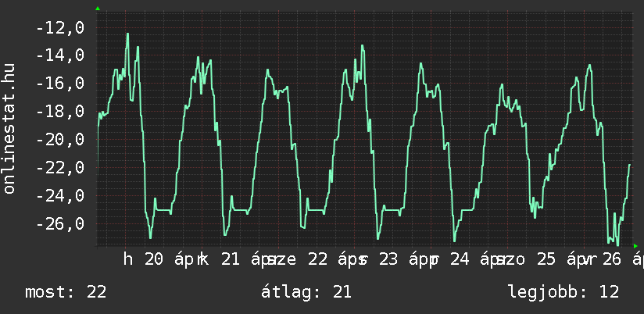Click the -14,0 y-axis label

coord(60,55)
